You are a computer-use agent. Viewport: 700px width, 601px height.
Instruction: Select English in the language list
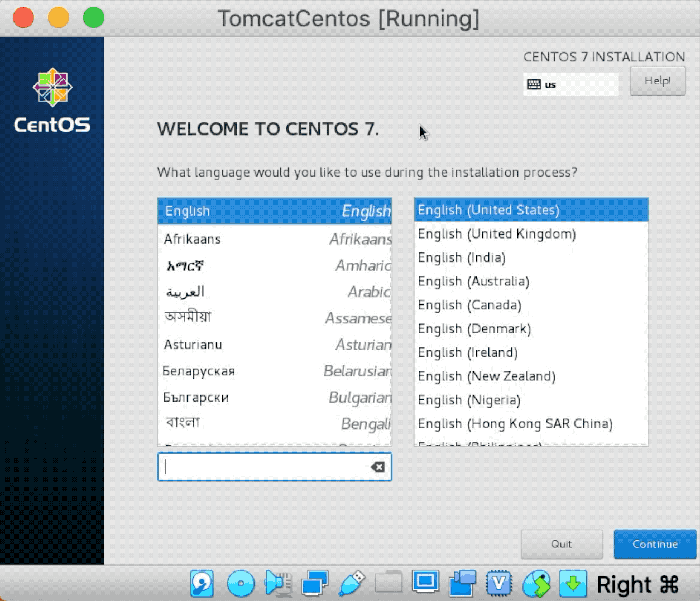point(275,211)
